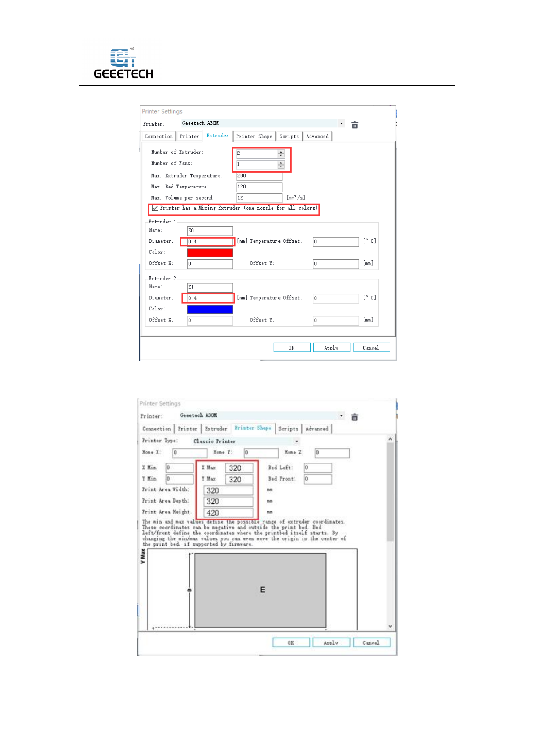
Task: Open the Printer dropdown in the Printer Shape dialog
Action: [x=342, y=416]
